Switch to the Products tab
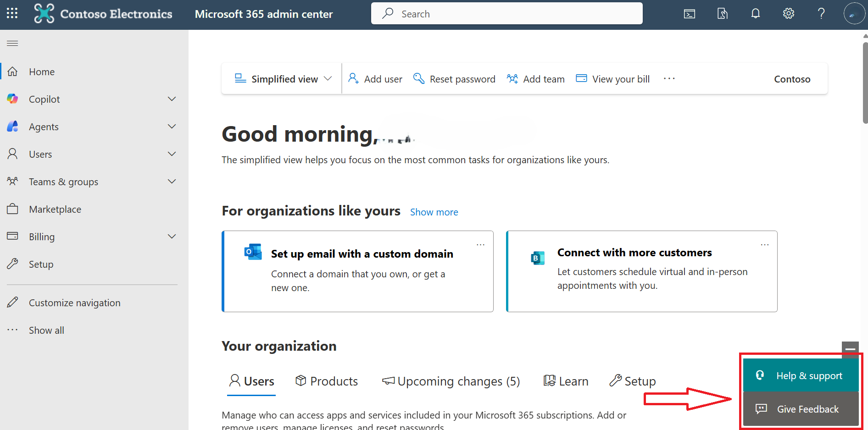 [x=327, y=381]
